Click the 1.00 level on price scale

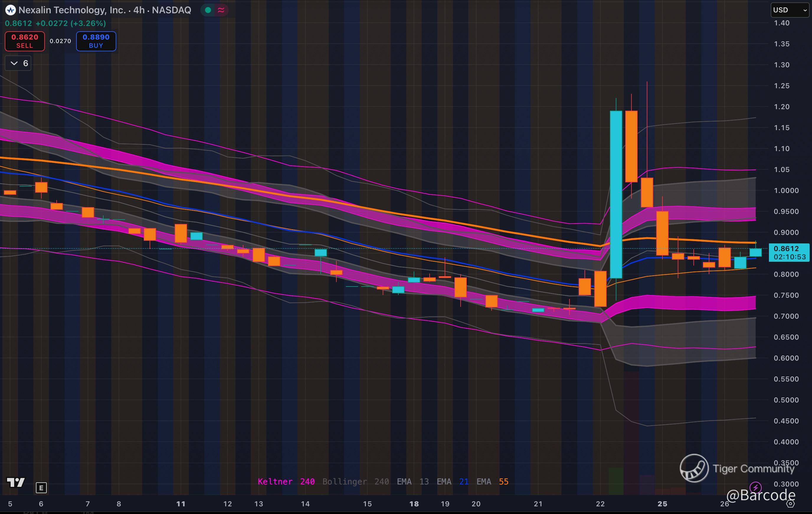786,191
